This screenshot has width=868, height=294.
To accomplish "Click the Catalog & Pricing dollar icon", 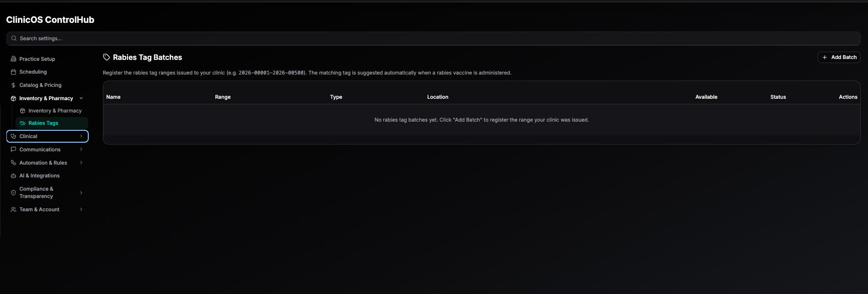I will (13, 85).
